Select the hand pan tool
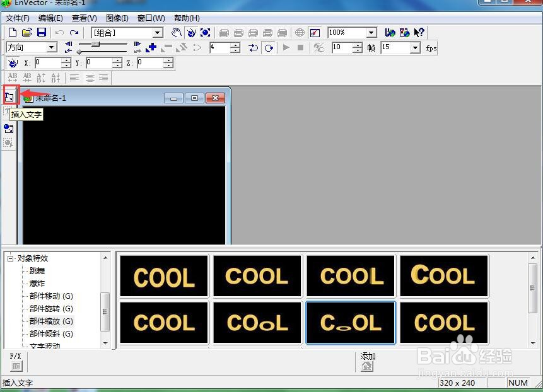The height and width of the screenshot is (392, 543). [177, 33]
